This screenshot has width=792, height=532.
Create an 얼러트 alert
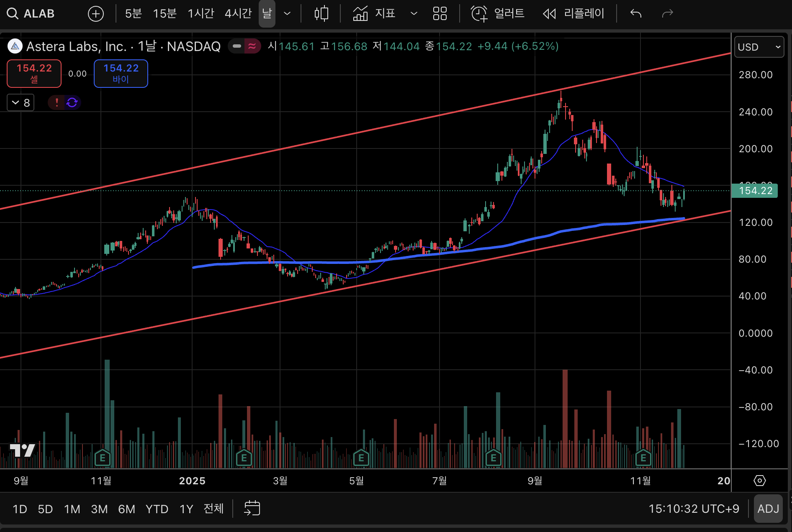tap(497, 13)
